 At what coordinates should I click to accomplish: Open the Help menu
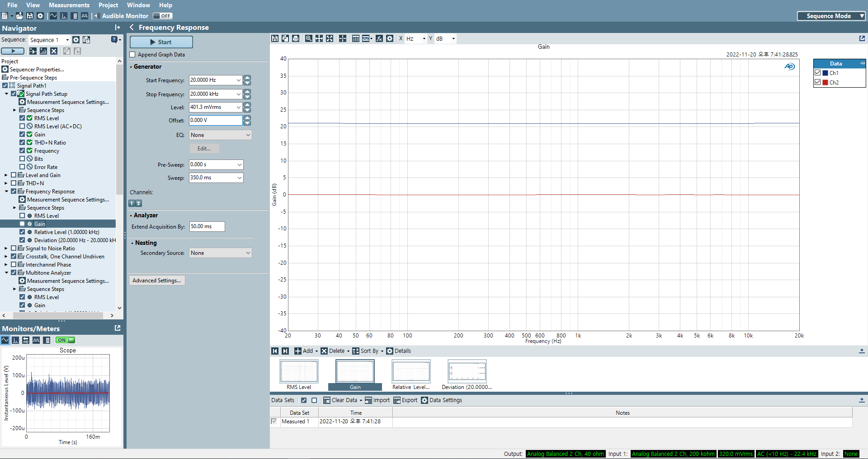click(165, 5)
